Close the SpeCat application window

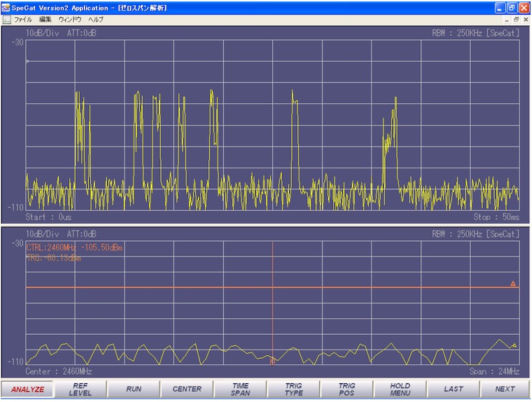tap(524, 8)
